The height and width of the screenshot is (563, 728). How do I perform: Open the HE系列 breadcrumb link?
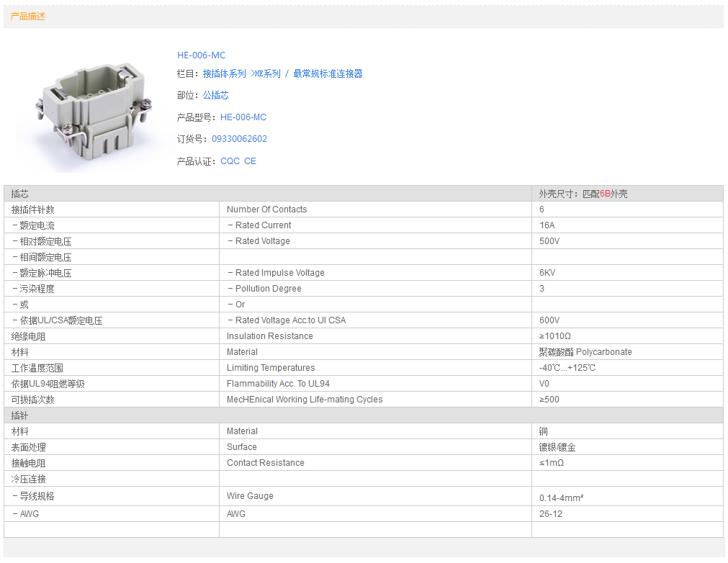click(x=268, y=73)
